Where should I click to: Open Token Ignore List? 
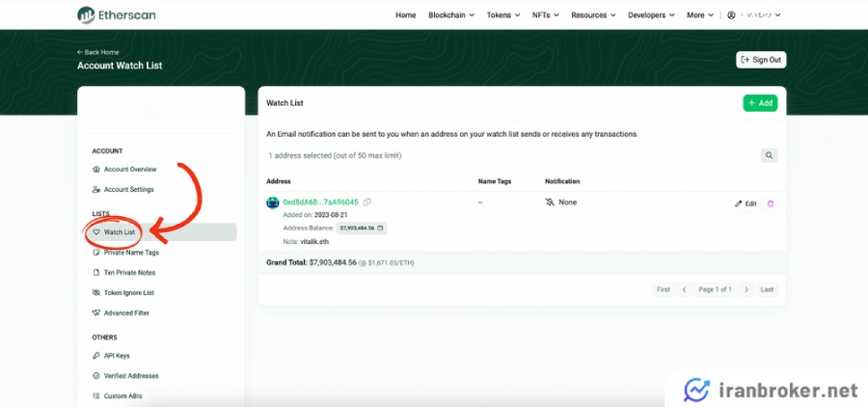pyautogui.click(x=123, y=292)
